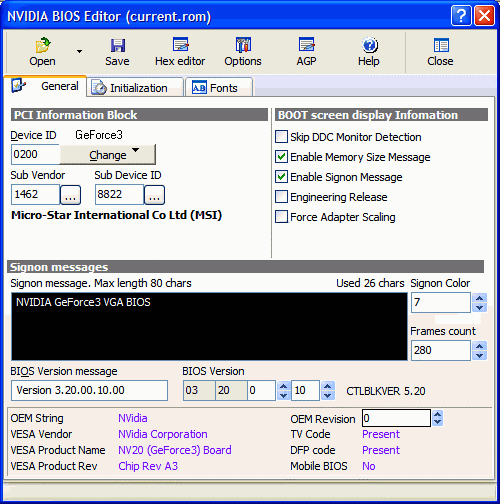
Task: Click the Open folder icon
Action: 42,45
